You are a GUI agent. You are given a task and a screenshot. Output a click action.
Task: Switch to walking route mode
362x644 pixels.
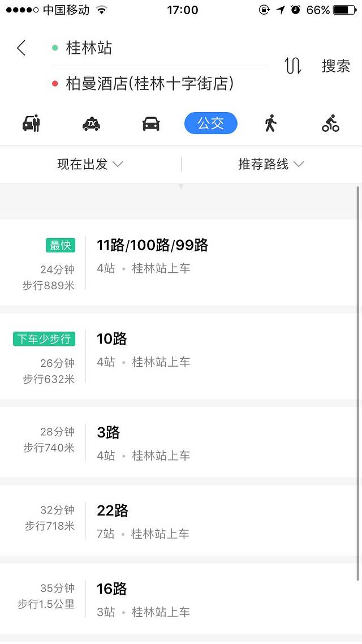271,123
